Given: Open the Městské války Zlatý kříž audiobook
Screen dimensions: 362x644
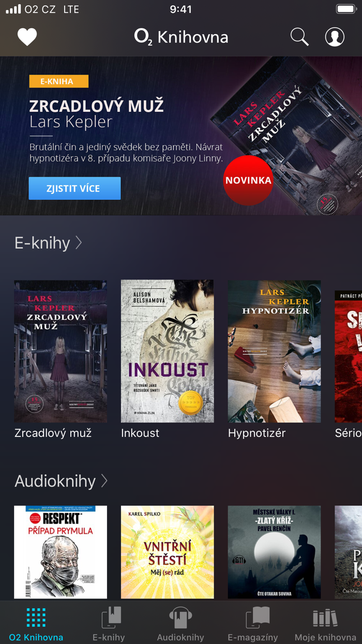Looking at the screenshot, I should (x=275, y=552).
